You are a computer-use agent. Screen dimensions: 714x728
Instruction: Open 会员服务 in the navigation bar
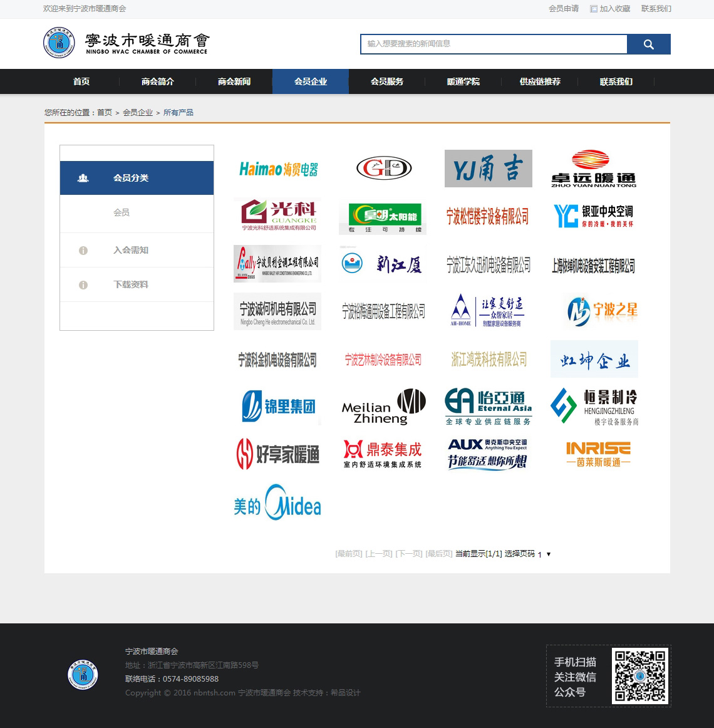[x=386, y=81]
